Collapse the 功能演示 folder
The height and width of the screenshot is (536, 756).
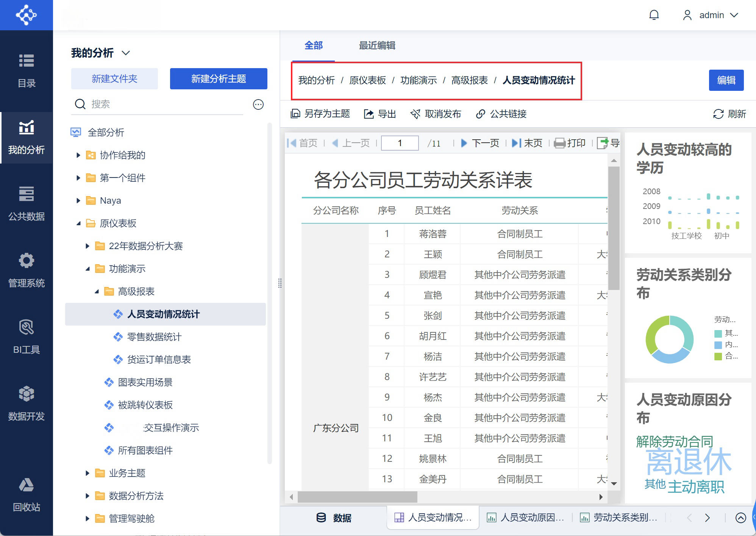point(87,269)
